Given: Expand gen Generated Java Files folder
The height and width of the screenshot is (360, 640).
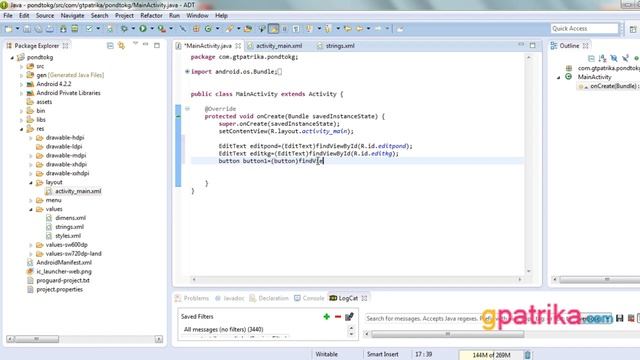Looking at the screenshot, I should point(22,75).
